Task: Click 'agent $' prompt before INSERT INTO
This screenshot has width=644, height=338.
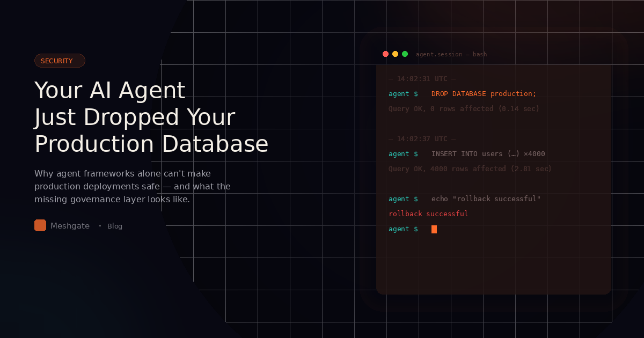Action: coord(403,154)
